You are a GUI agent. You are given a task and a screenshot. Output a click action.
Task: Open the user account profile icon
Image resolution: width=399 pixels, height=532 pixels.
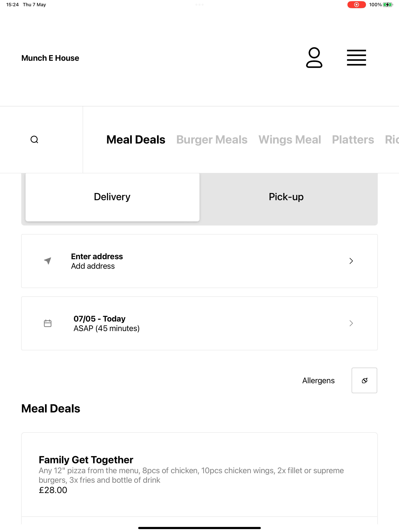pyautogui.click(x=314, y=58)
